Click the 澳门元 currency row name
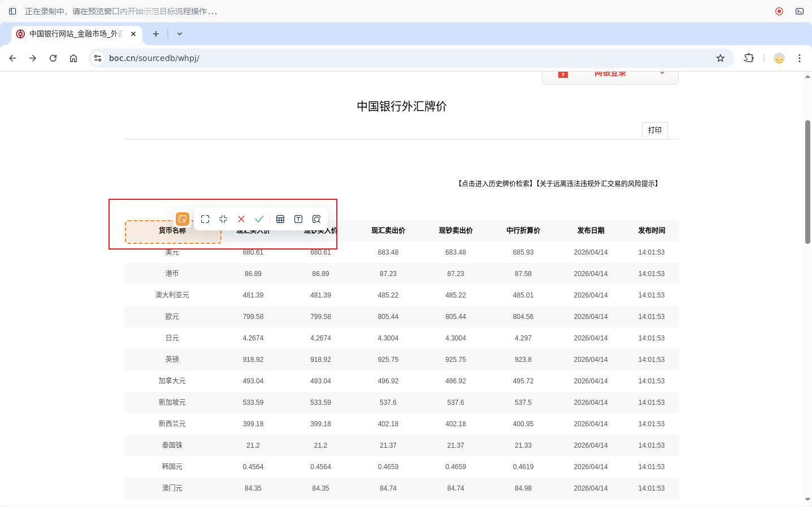Screen dimensions: 812x507 click(172, 488)
